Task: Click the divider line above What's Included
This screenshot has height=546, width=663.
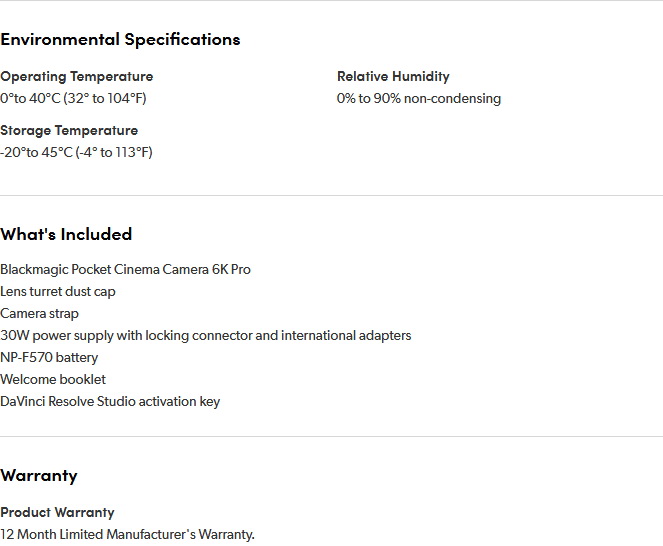Action: click(x=331, y=195)
